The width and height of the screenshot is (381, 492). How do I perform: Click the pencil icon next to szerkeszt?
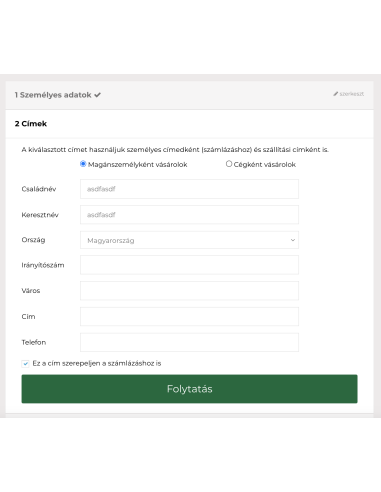pyautogui.click(x=336, y=94)
